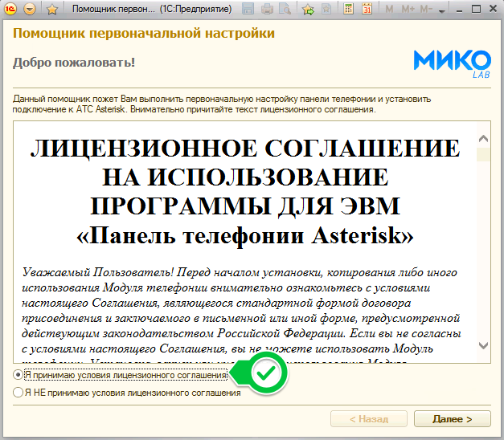Viewport: 504px width, 440px height.
Task: Click the 'Данный помощник' intro description text
Action: (x=222, y=104)
